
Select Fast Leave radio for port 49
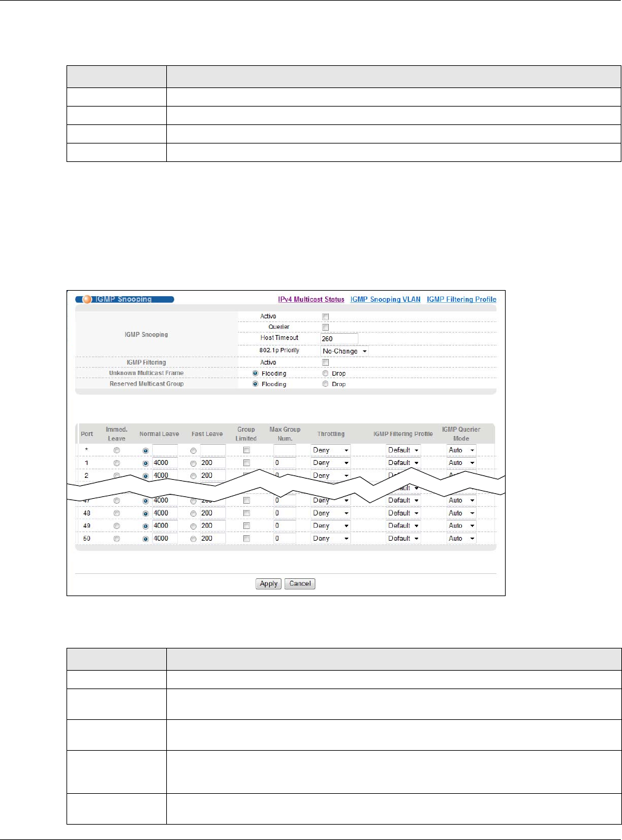point(193,527)
